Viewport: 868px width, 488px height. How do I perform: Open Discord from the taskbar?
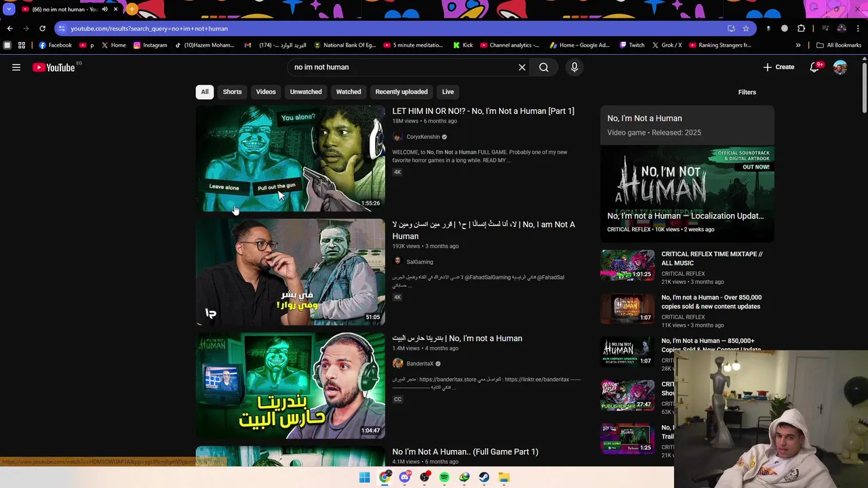pyautogui.click(x=405, y=477)
